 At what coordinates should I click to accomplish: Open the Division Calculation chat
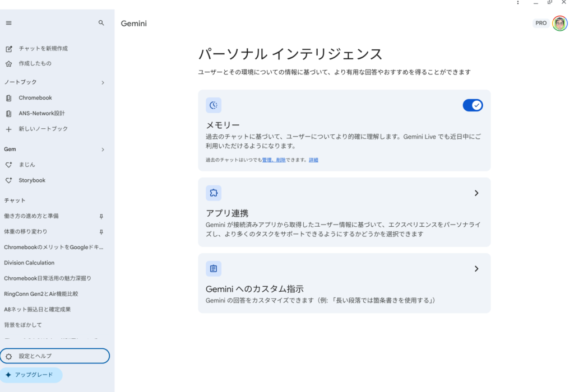(x=29, y=263)
